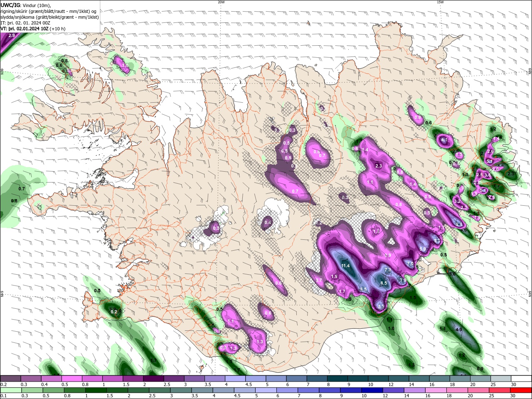532x399 pixels.
Task: Click the 4.1 value in the northeast
Action: [444, 140]
